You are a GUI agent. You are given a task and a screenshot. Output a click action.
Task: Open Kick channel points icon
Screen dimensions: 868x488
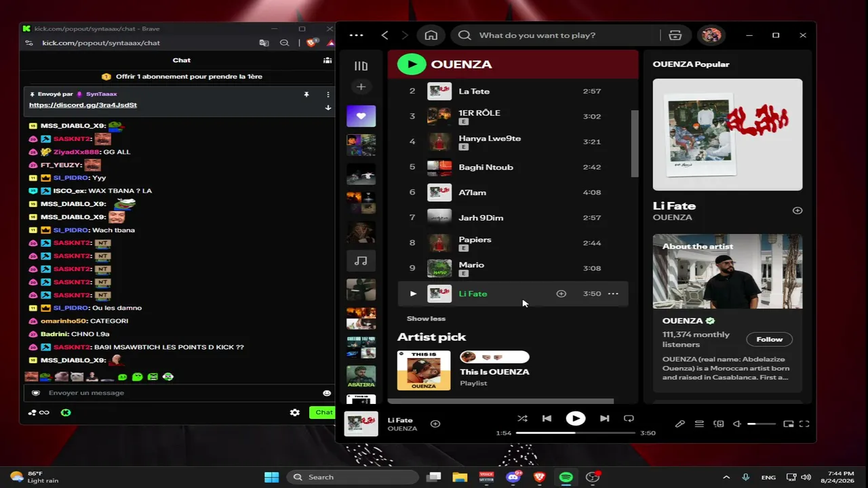[66, 412]
